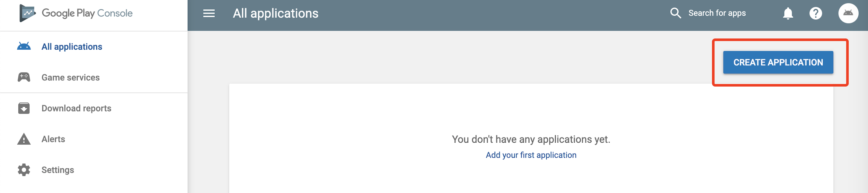This screenshot has height=193, width=868.
Task: Open the Alerts sidebar item
Action: (x=53, y=139)
